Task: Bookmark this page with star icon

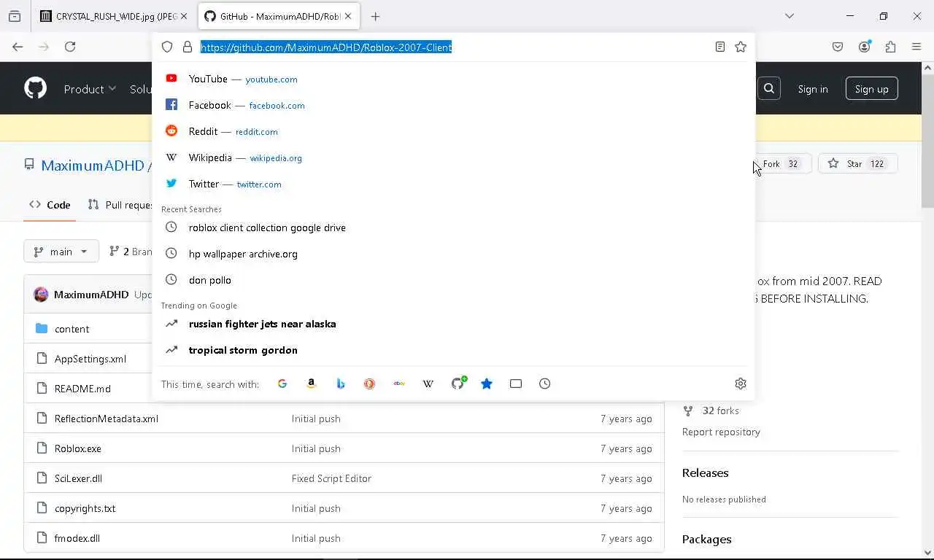Action: (x=741, y=47)
